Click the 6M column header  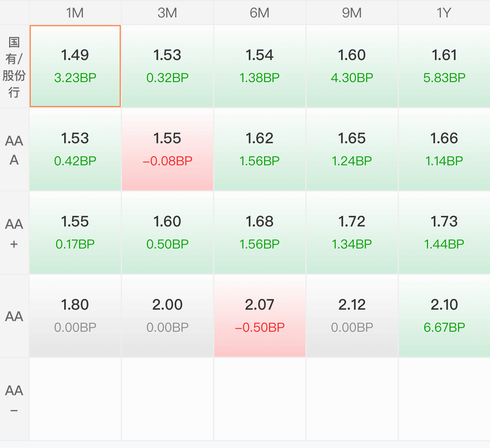pos(260,13)
